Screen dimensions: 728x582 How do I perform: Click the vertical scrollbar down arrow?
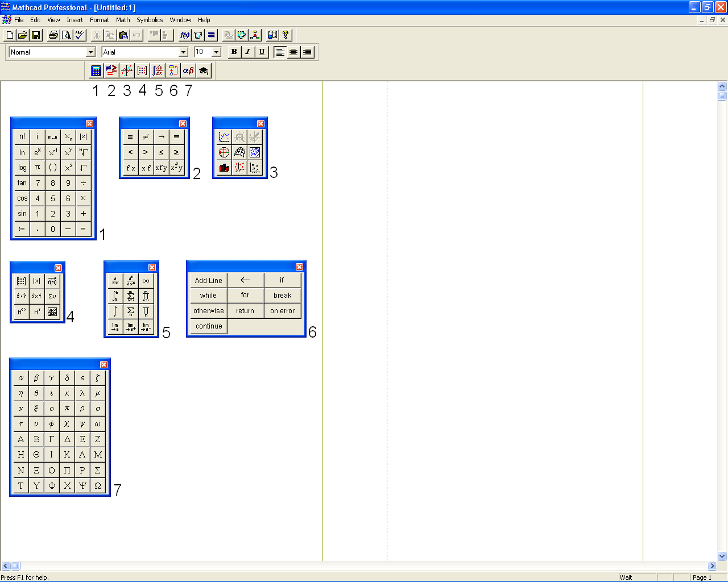(x=722, y=556)
